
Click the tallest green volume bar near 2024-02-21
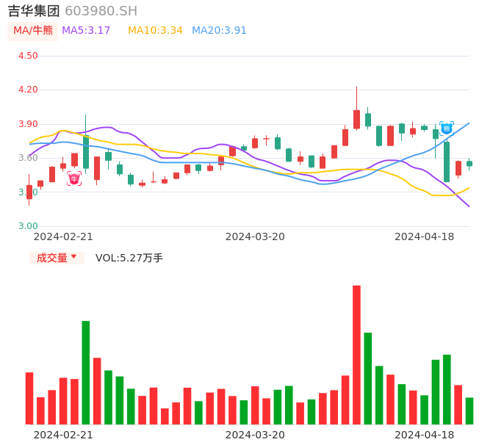pyautogui.click(x=86, y=372)
